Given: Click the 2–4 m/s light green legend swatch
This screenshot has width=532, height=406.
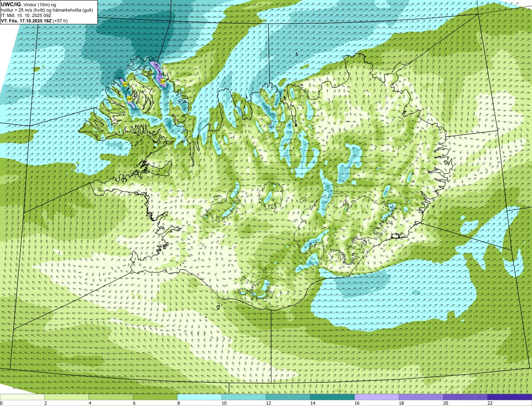Looking at the screenshot, I should click(66, 397).
